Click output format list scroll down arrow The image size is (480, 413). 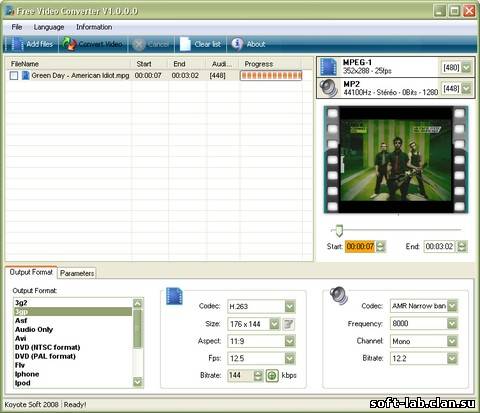[137, 382]
